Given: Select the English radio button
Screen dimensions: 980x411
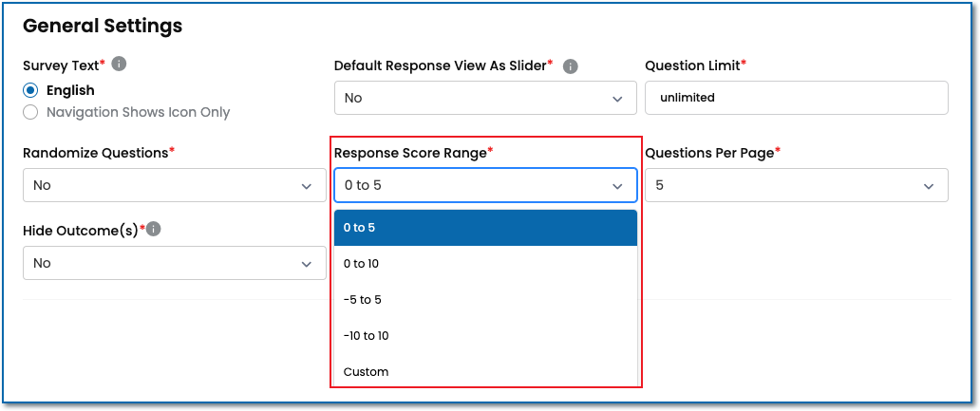Looking at the screenshot, I should 31,91.
